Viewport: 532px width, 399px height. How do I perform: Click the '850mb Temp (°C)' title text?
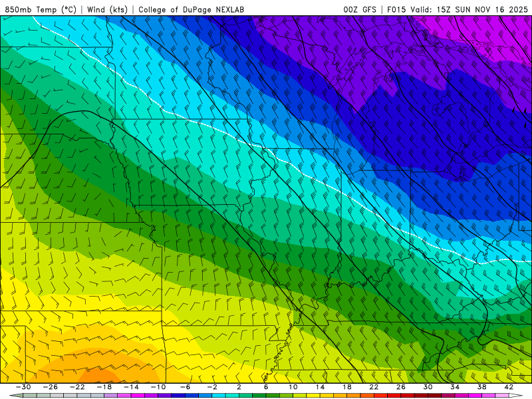click(x=41, y=9)
